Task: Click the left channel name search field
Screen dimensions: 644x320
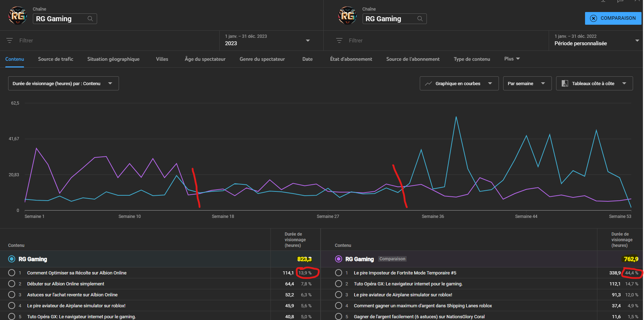Action: coord(65,19)
